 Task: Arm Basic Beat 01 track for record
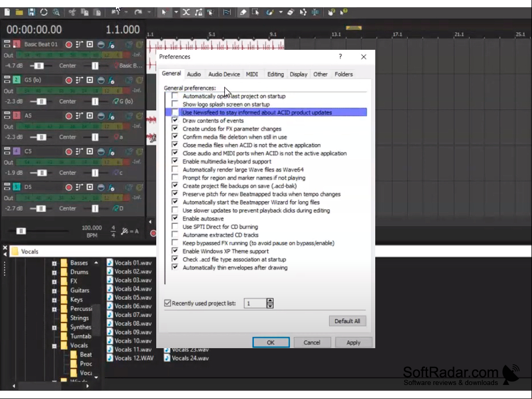pyautogui.click(x=69, y=45)
